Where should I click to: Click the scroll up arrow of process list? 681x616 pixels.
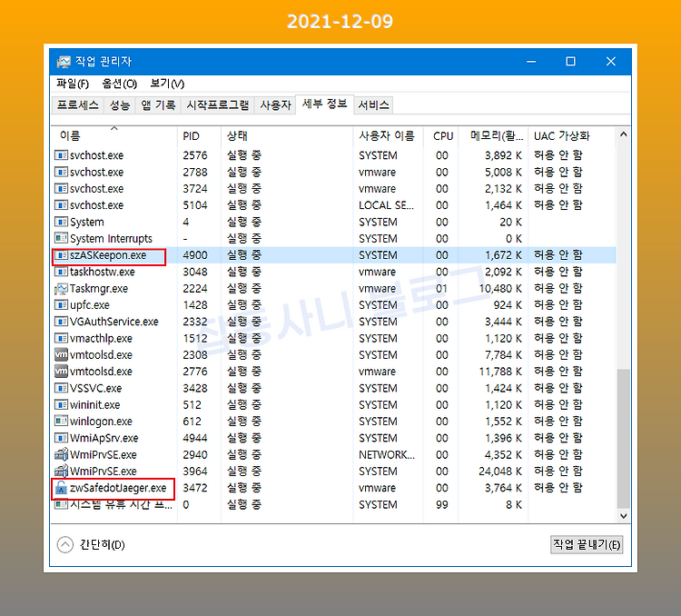pyautogui.click(x=623, y=134)
